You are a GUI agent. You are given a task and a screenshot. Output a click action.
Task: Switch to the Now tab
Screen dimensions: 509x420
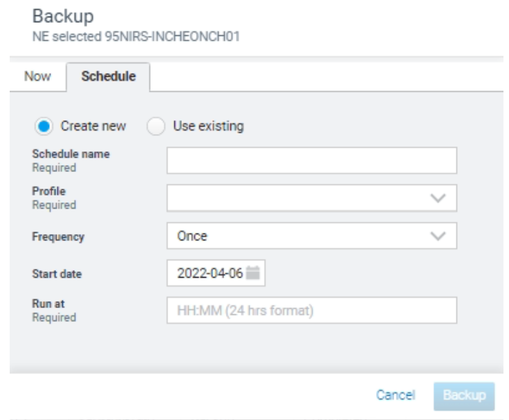[x=37, y=77]
